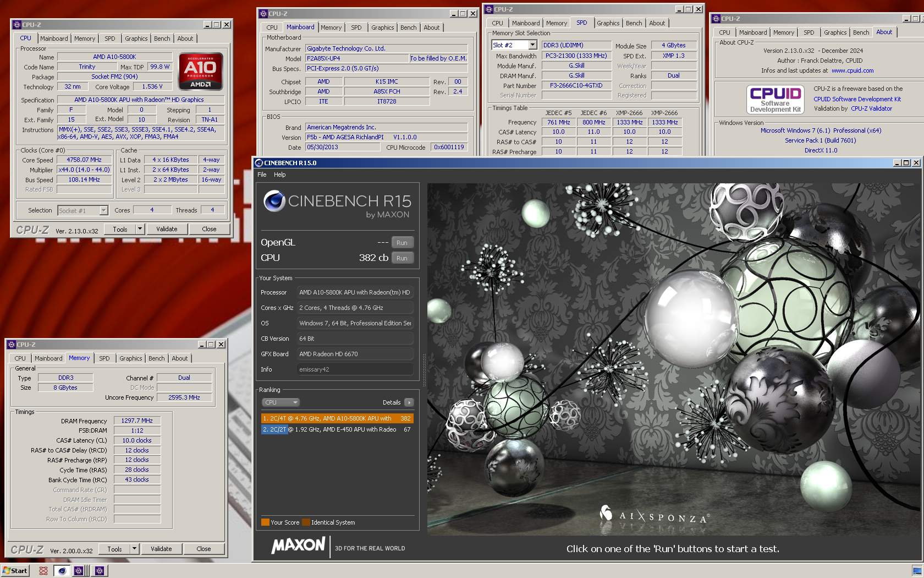The height and width of the screenshot is (578, 924).
Task: Click the title bar icon of the CPU-Z CPU window
Action: tap(17, 25)
